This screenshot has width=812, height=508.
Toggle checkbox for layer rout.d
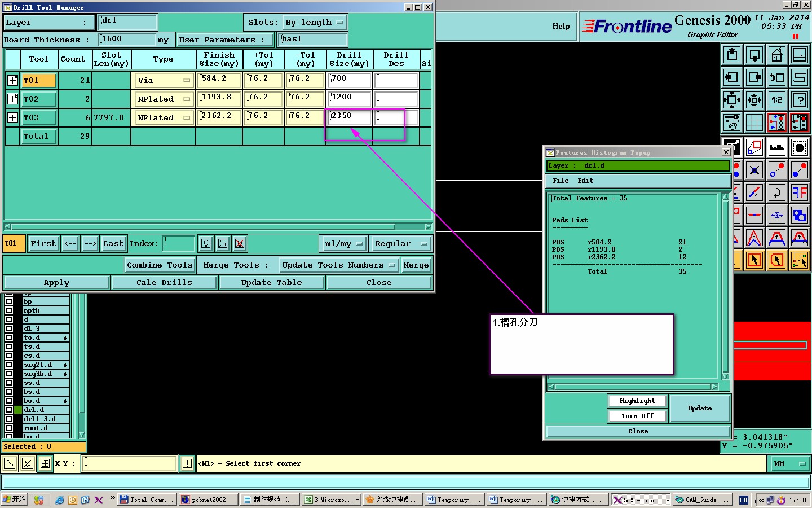(9, 428)
